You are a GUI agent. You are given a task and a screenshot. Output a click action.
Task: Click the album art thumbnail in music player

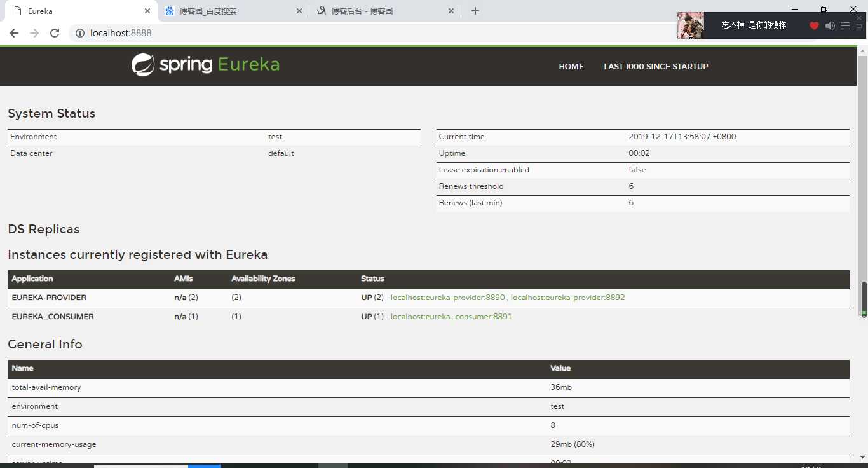tap(691, 25)
